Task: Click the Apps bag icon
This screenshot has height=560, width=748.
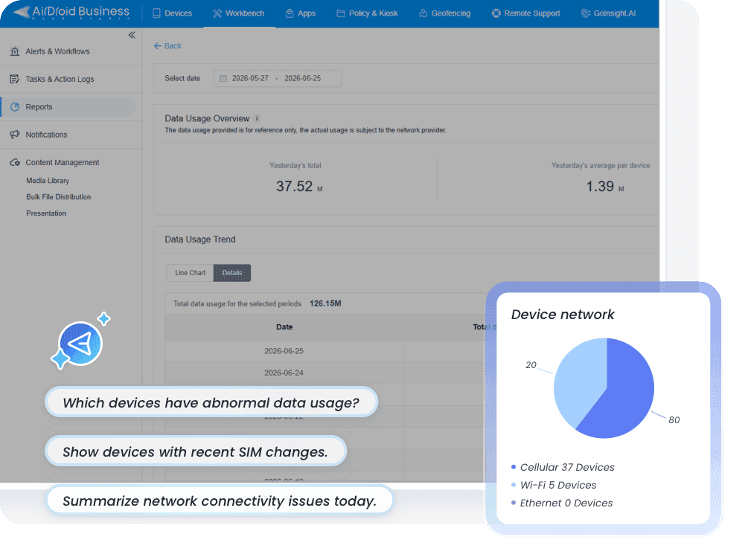Action: [x=290, y=13]
